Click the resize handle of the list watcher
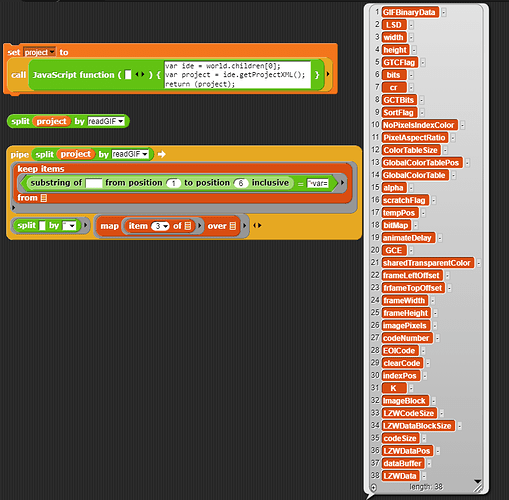 coord(478,488)
